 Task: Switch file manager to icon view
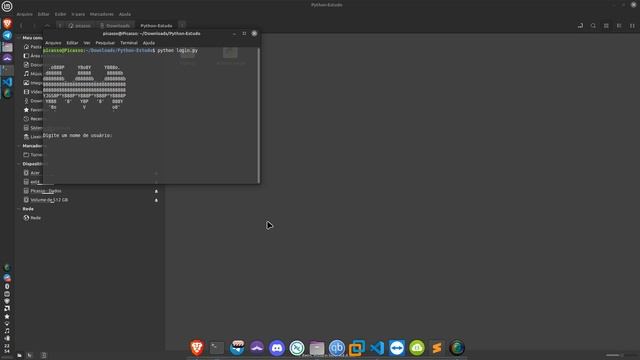pyautogui.click(x=606, y=26)
